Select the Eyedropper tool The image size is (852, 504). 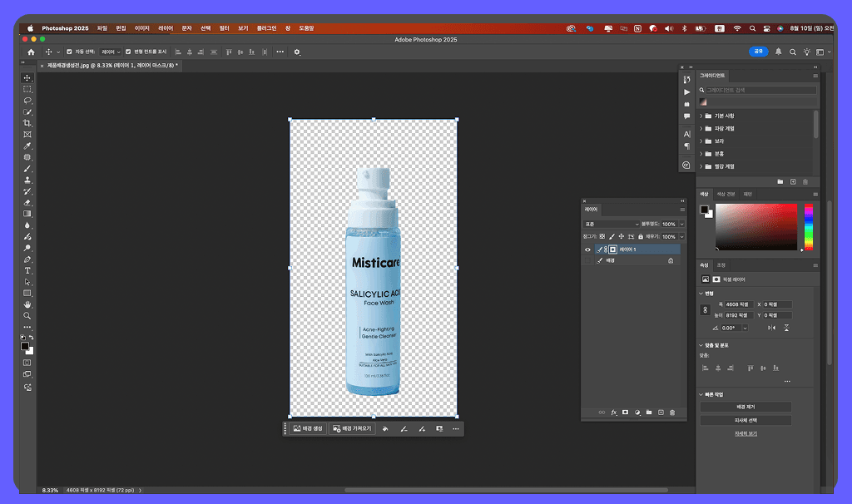(27, 146)
